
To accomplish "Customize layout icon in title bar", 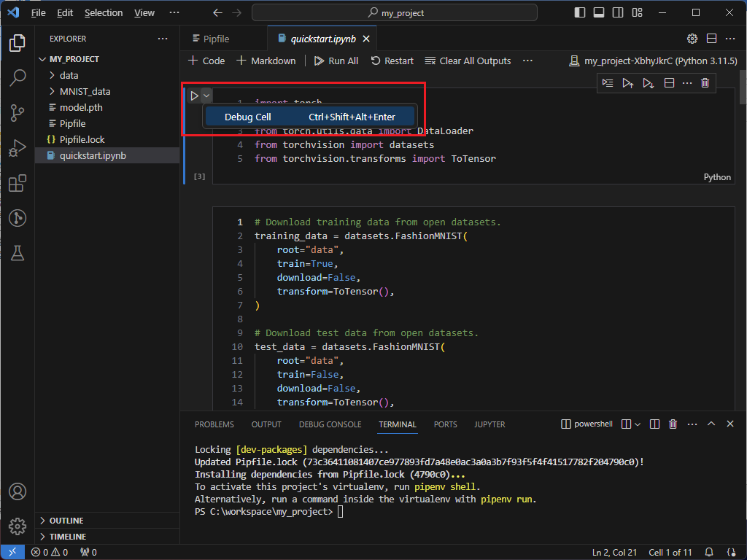I will coord(638,13).
